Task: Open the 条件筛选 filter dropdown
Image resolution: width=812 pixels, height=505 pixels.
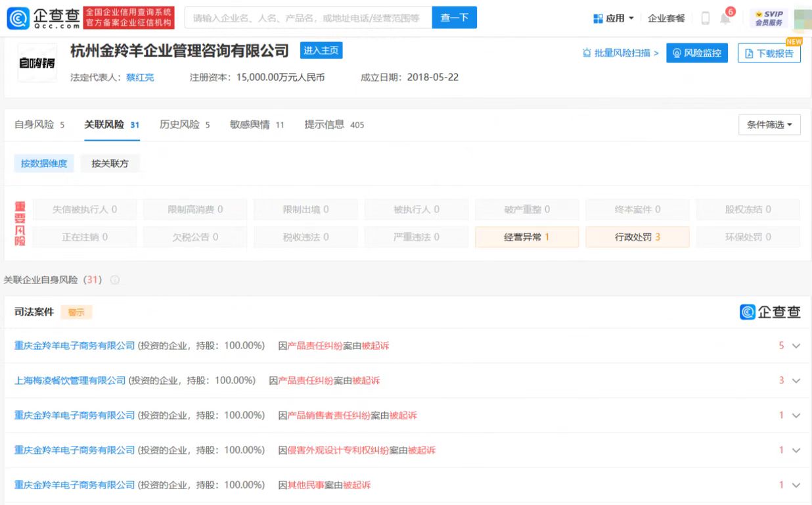Action: (769, 124)
